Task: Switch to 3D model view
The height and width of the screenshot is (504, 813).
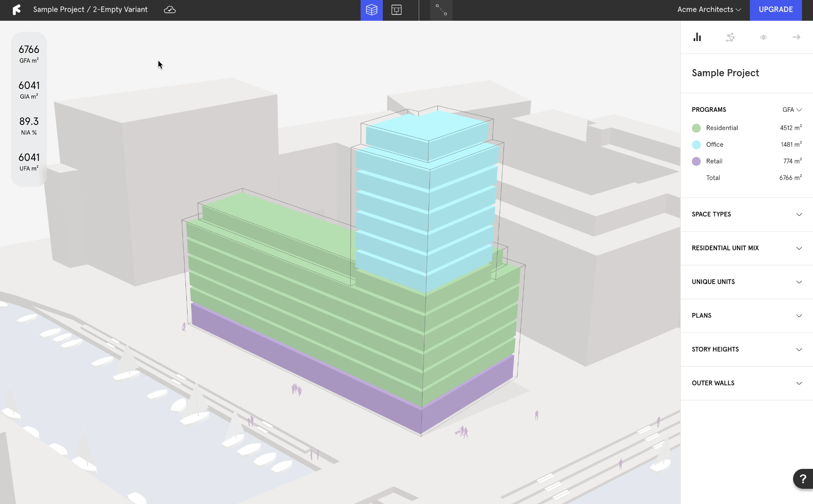Action: 371,10
